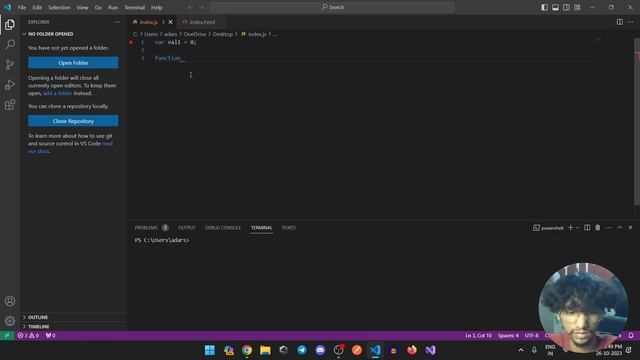Screen dimensions: 640x360
Task: Split the editor to the right
Action: 620,22
